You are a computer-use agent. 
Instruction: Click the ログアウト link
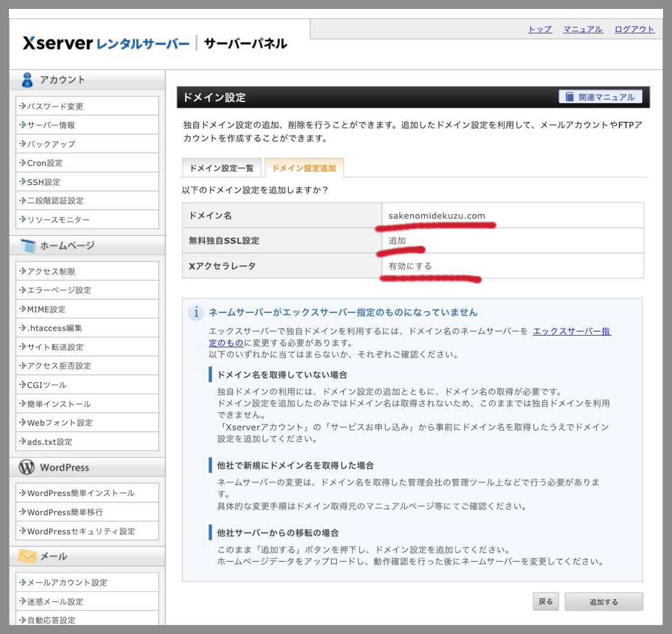634,29
